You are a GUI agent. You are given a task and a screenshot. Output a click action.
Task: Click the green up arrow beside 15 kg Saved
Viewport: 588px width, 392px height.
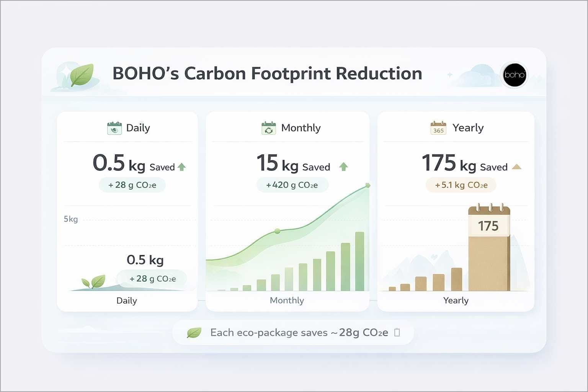click(343, 167)
